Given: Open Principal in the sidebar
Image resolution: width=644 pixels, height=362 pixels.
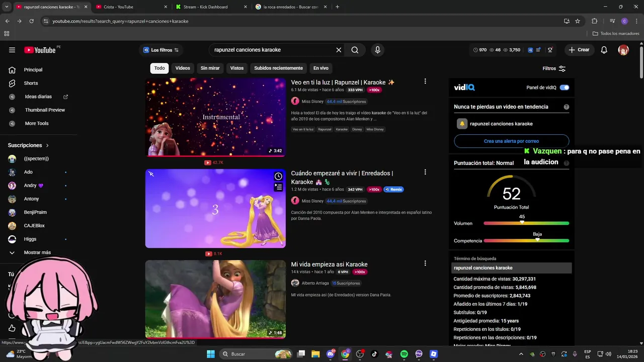Looking at the screenshot, I should click(33, 70).
